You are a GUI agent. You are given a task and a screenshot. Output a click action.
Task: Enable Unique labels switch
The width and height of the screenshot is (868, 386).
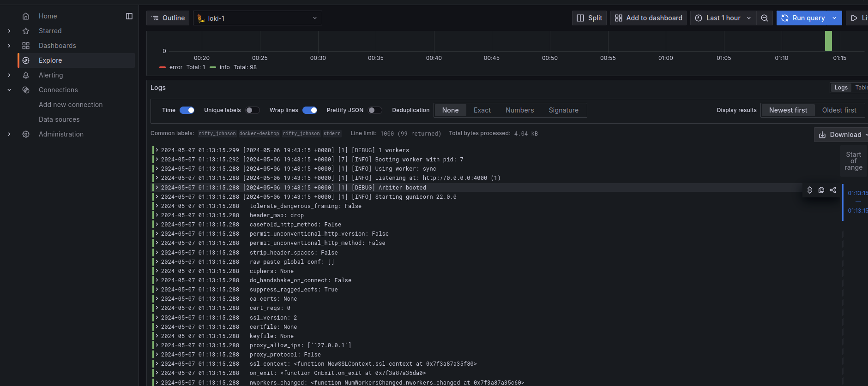(253, 110)
